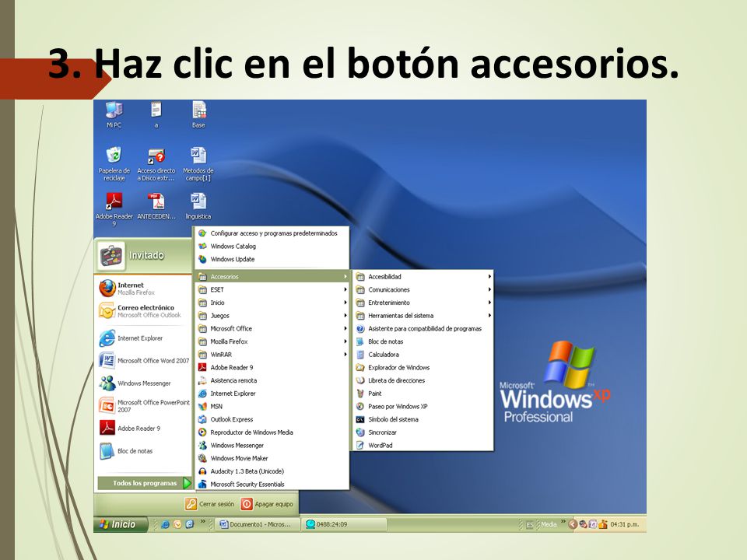Image resolution: width=747 pixels, height=560 pixels.
Task: Open Asistencia remota in programs list
Action: (272, 380)
